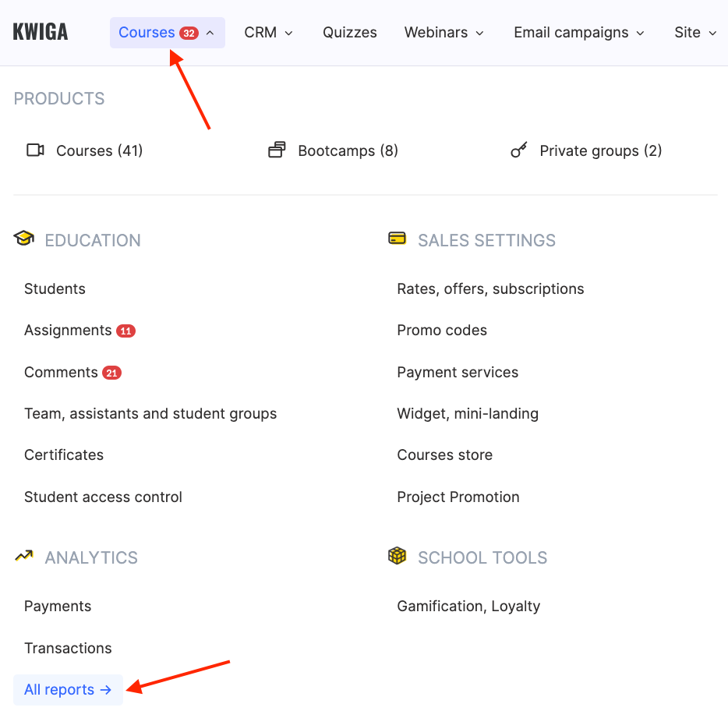Click the Courses video camera icon
The image size is (728, 711).
[x=35, y=150]
